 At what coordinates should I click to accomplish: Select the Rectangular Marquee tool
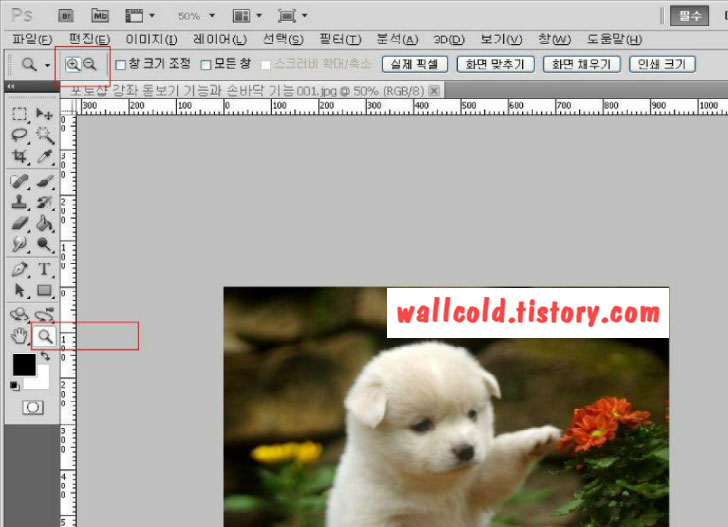[19, 114]
